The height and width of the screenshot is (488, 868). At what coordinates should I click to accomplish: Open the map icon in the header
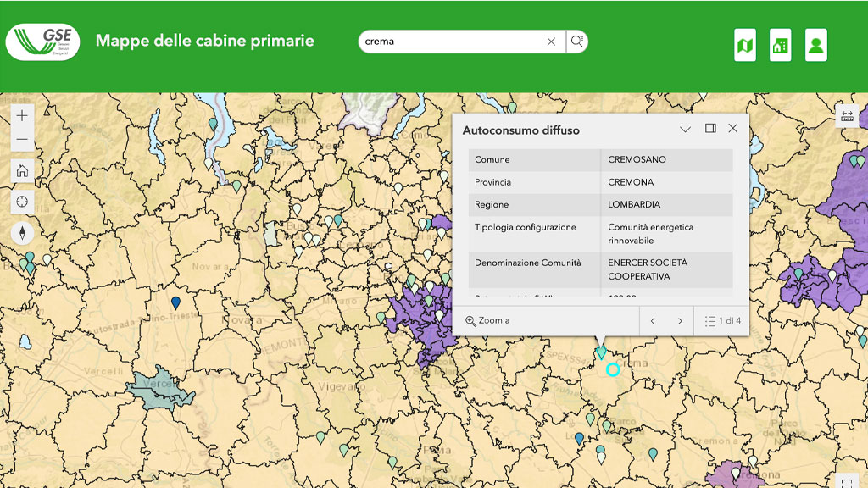click(745, 46)
